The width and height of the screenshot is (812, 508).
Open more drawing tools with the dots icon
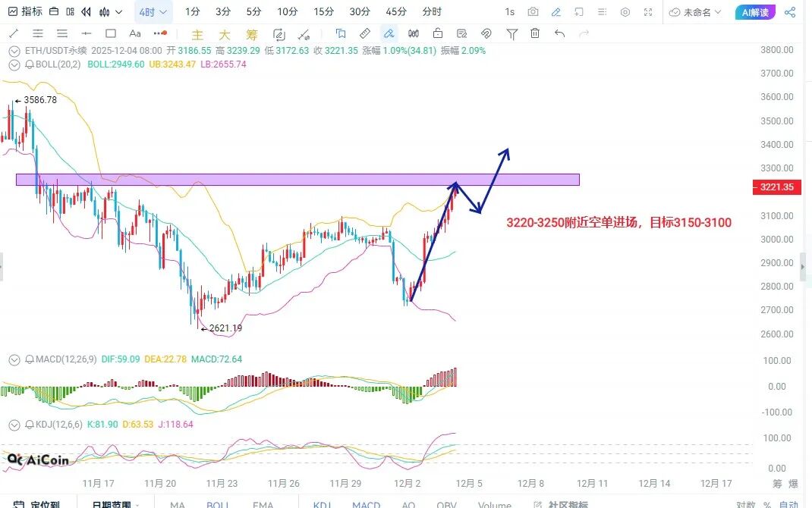pos(160,33)
